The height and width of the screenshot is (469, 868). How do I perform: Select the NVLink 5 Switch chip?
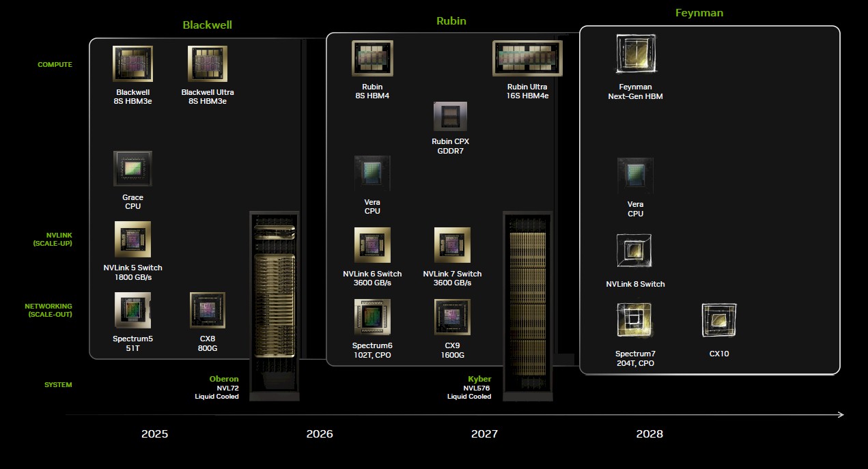tap(132, 239)
